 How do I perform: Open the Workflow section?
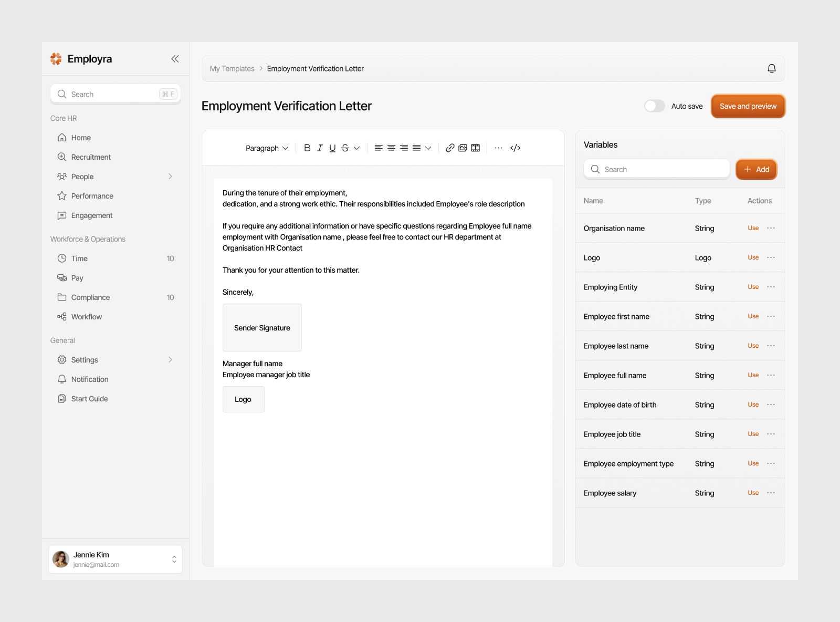point(115,317)
